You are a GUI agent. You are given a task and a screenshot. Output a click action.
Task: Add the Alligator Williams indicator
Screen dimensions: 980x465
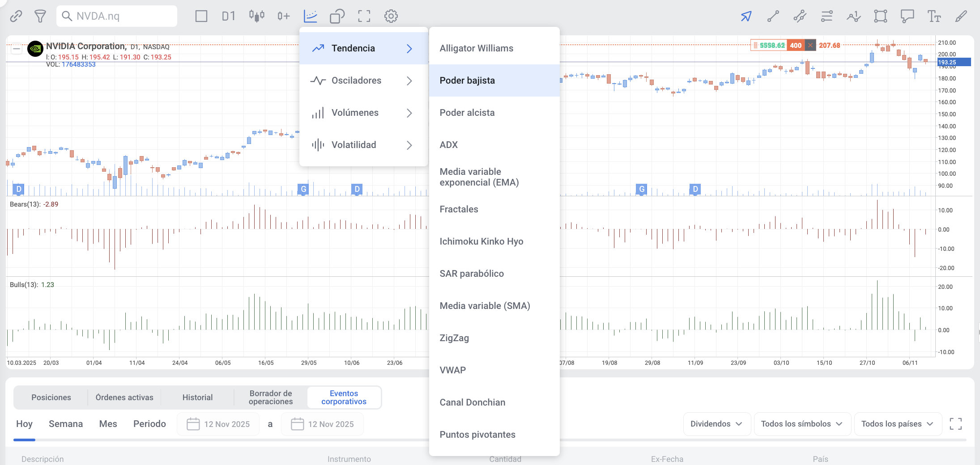click(494, 48)
